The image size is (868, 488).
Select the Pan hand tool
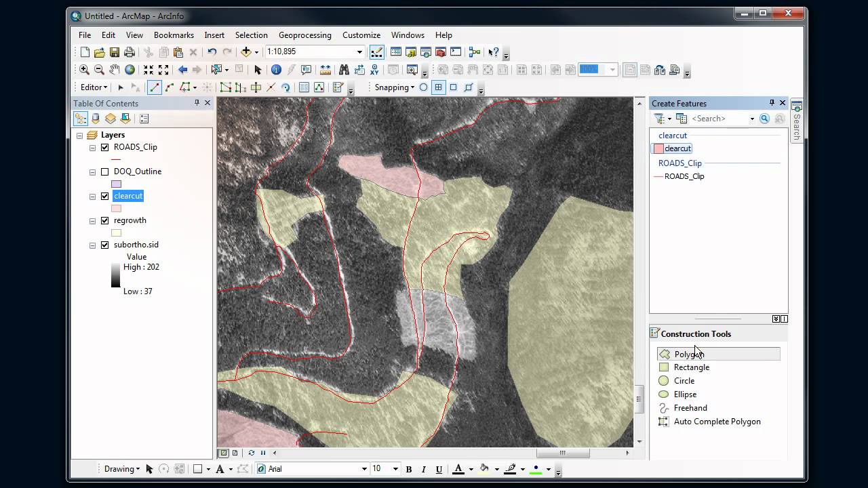pos(115,70)
